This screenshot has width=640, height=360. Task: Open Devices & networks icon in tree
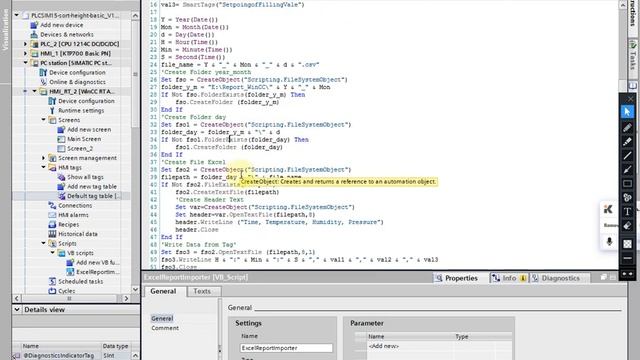coord(34,34)
